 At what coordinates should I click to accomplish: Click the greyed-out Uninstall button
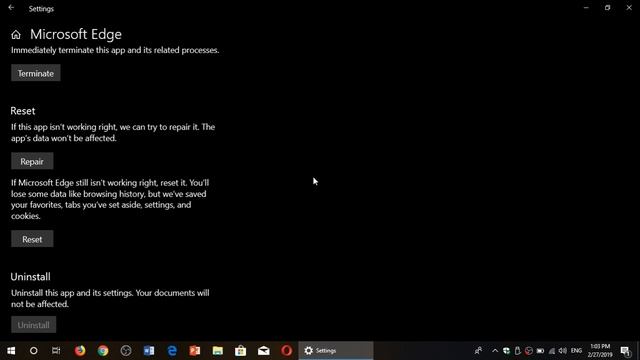[x=33, y=325]
